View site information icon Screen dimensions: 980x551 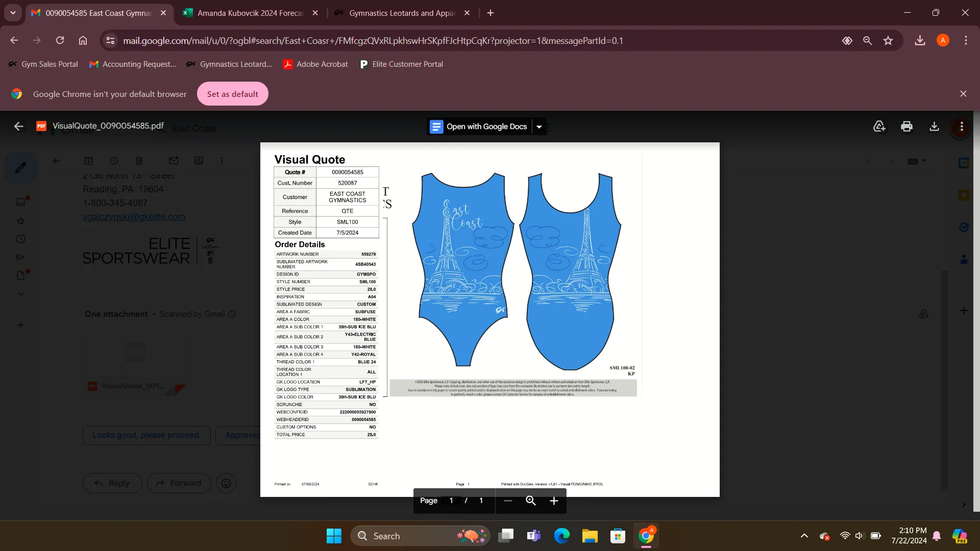coord(110,40)
